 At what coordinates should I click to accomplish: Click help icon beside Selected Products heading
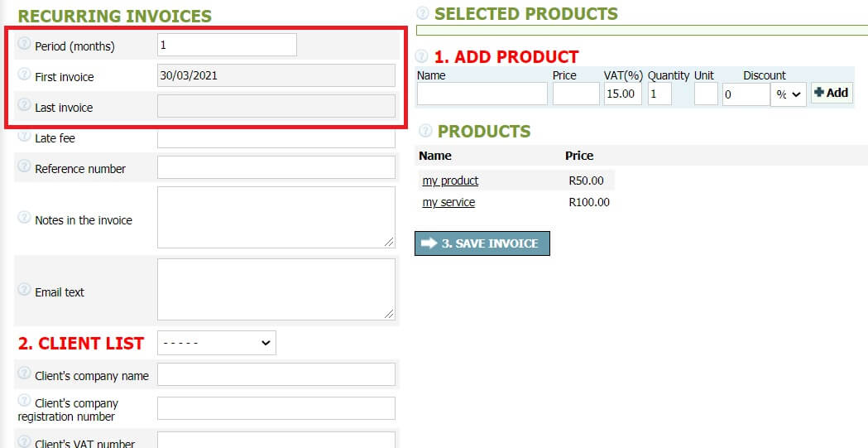click(422, 12)
